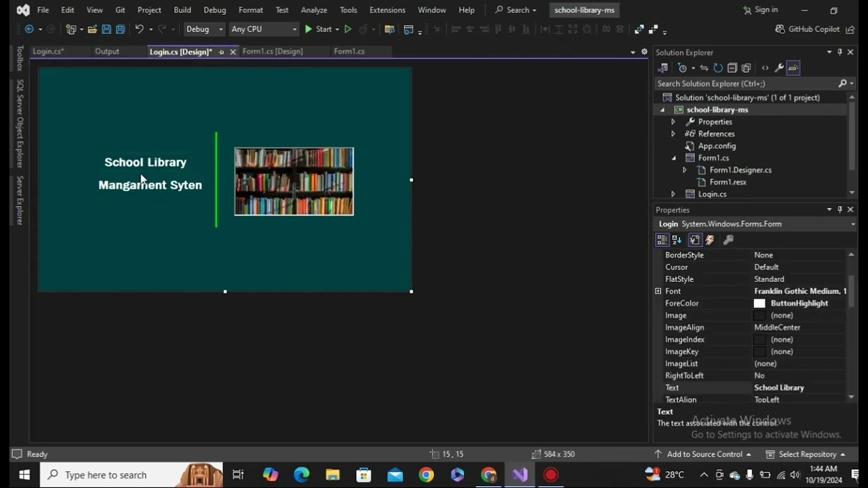Click Sync with Active Document icon

pos(704,68)
